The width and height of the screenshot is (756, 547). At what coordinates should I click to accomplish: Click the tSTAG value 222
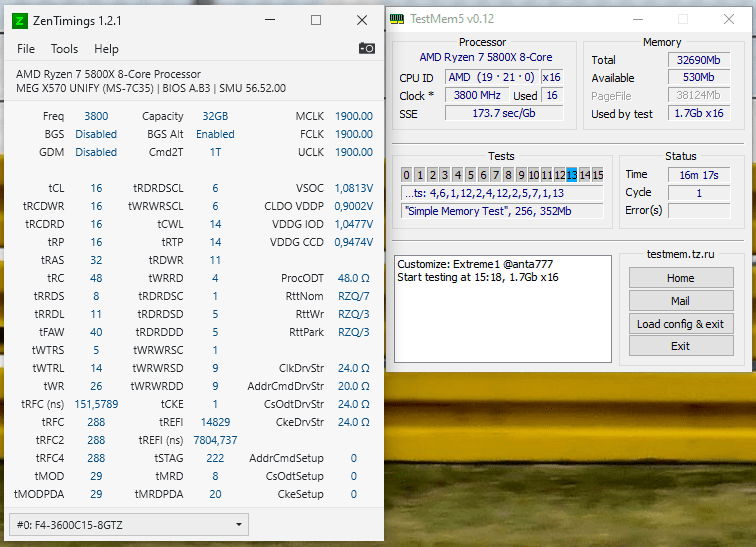tap(215, 458)
